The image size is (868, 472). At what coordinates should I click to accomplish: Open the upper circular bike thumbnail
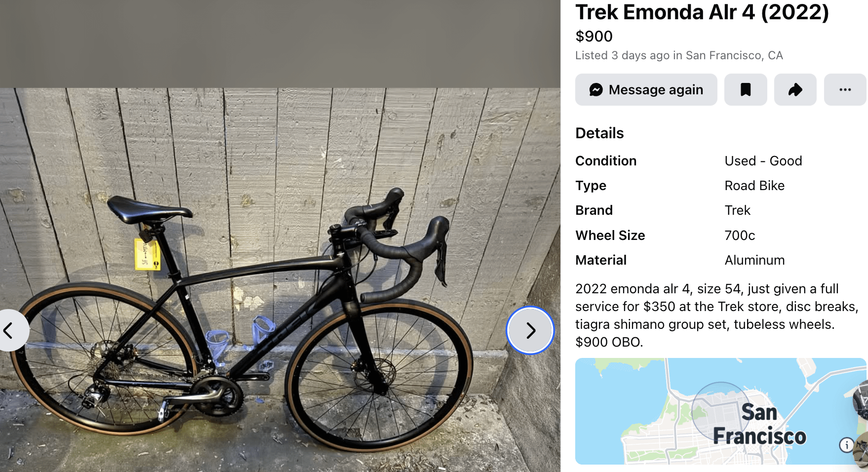click(x=863, y=399)
